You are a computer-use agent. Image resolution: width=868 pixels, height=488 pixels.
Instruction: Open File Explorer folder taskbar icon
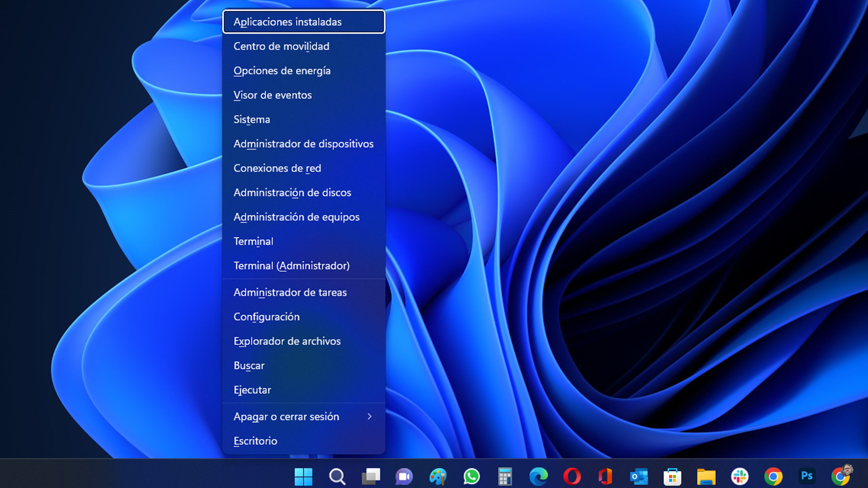tap(706, 476)
